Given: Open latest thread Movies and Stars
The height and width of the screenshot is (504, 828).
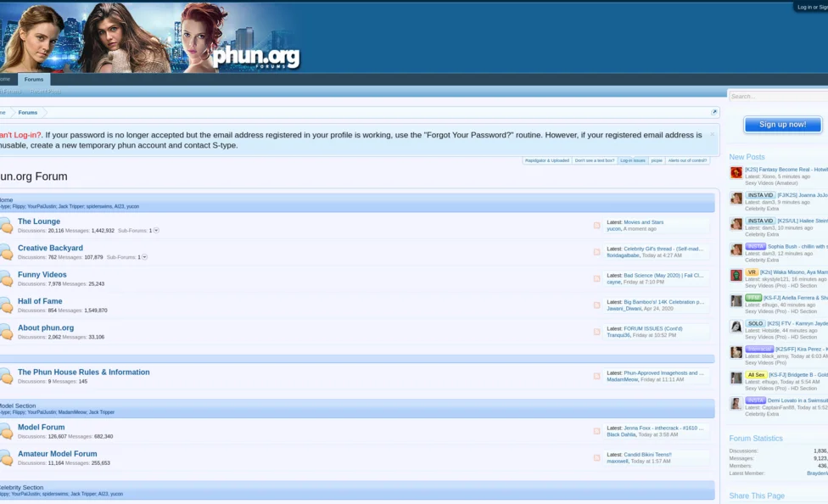Looking at the screenshot, I should point(643,222).
